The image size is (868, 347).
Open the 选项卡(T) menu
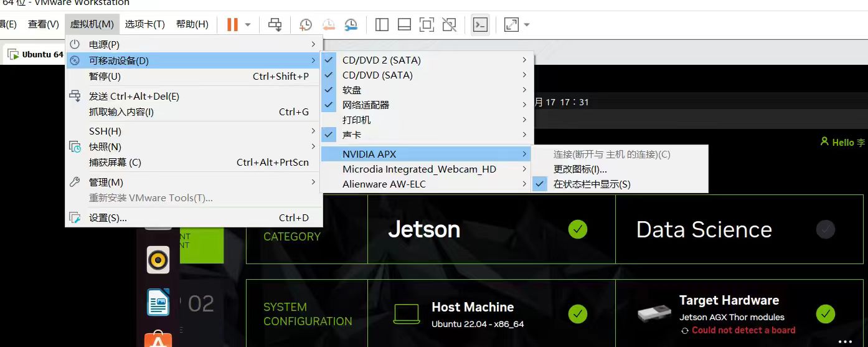click(144, 24)
